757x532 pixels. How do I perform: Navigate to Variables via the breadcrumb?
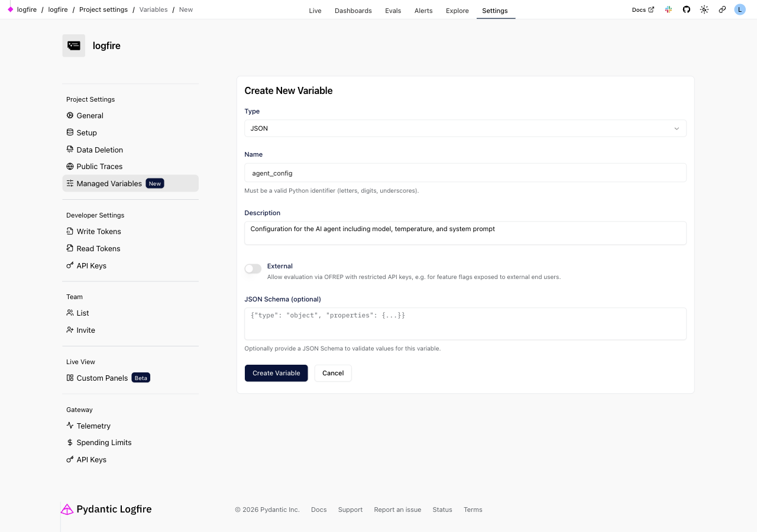point(153,9)
